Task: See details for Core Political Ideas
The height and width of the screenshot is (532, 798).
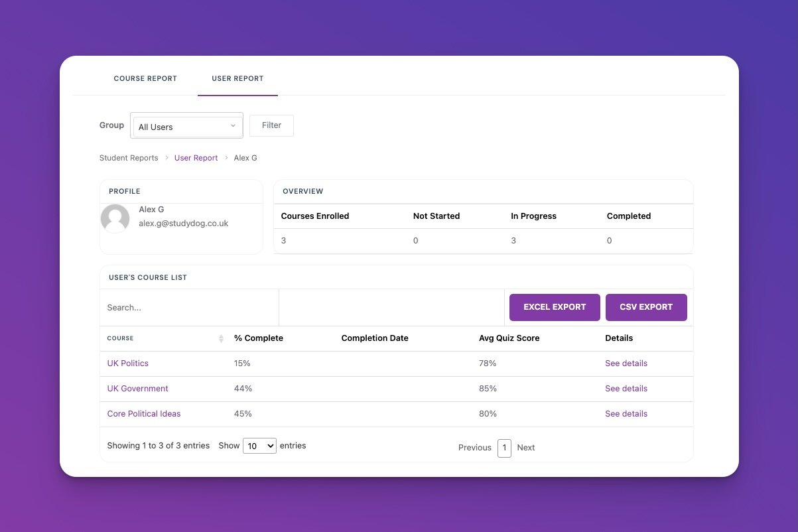Action: point(626,414)
